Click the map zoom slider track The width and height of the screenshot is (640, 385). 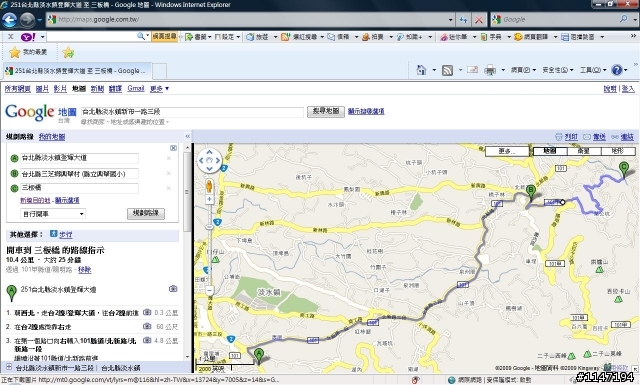click(x=209, y=245)
